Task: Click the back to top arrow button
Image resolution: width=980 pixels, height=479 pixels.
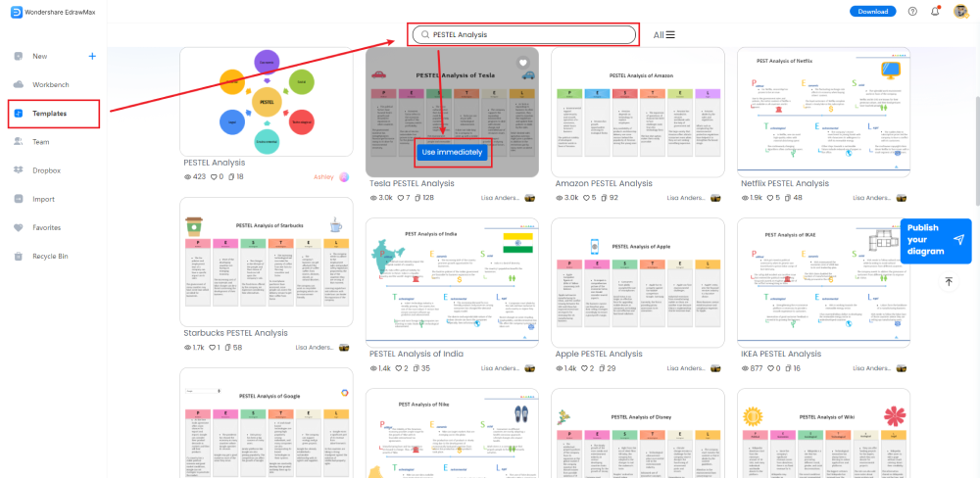Action: (x=948, y=282)
